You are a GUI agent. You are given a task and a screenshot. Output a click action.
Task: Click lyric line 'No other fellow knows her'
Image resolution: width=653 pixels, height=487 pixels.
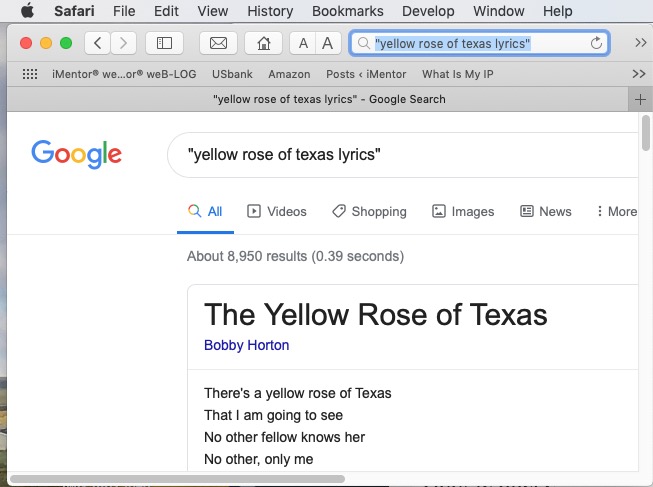click(x=284, y=437)
